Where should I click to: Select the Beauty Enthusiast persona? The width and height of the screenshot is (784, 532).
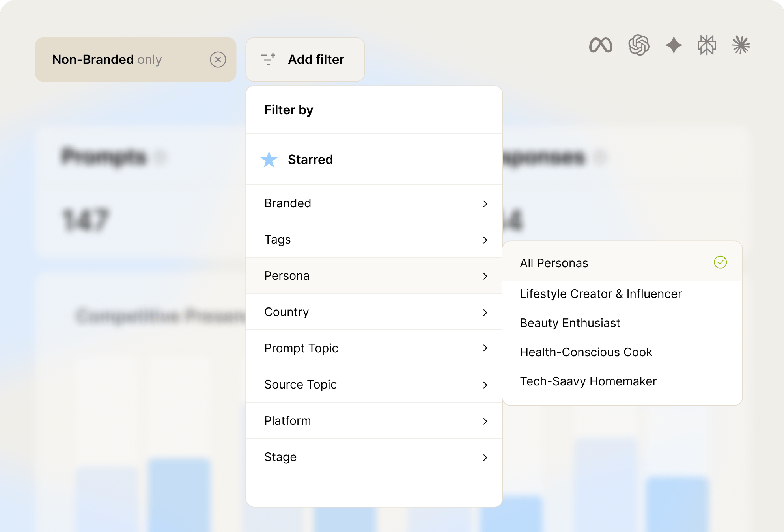tap(570, 323)
